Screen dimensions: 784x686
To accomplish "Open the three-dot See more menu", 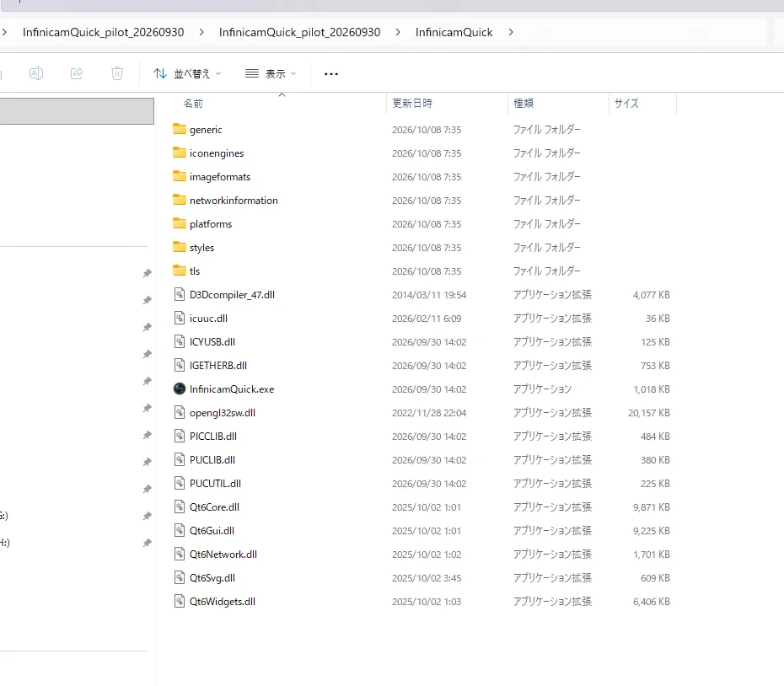I will (x=331, y=74).
